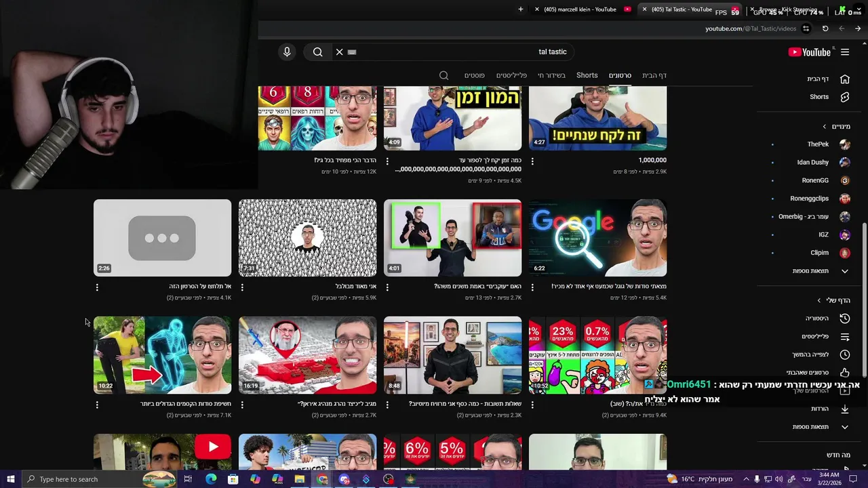Open a new browser tab with plus
This screenshot has height=488, width=868.
click(521, 9)
